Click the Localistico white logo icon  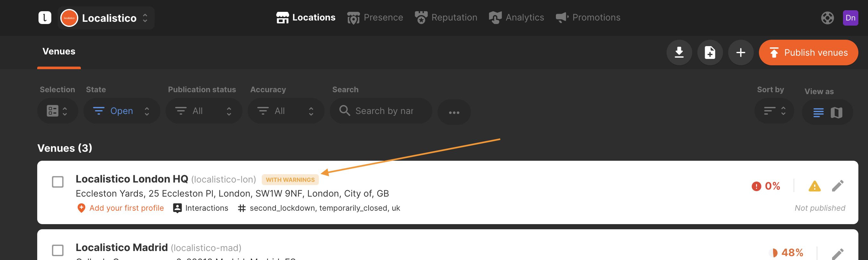[45, 18]
